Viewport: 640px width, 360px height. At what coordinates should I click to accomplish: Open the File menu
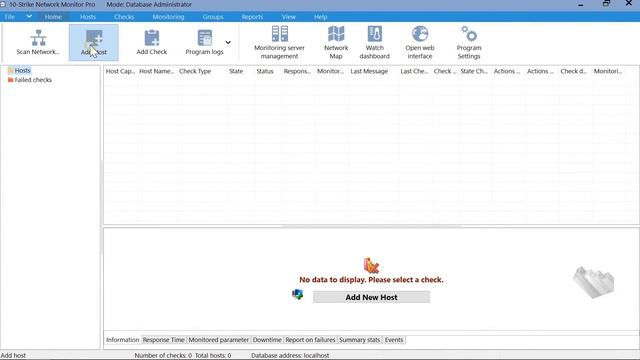pyautogui.click(x=10, y=17)
